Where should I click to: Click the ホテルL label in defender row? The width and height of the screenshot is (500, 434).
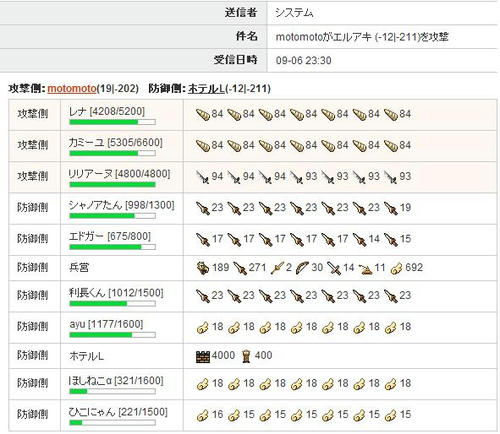pos(87,356)
